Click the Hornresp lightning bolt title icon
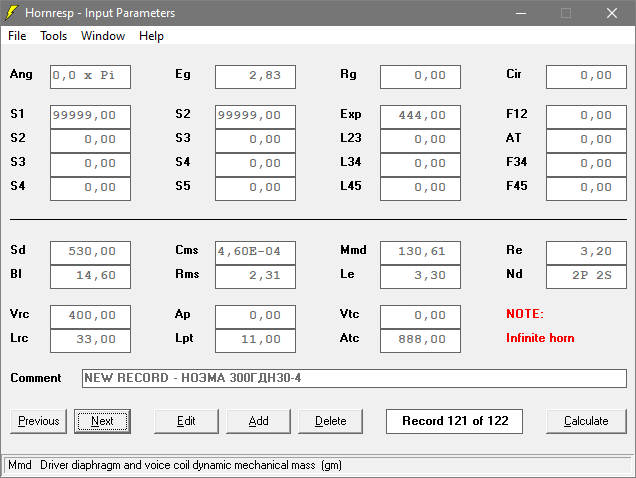This screenshot has height=478, width=636. pos(13,13)
